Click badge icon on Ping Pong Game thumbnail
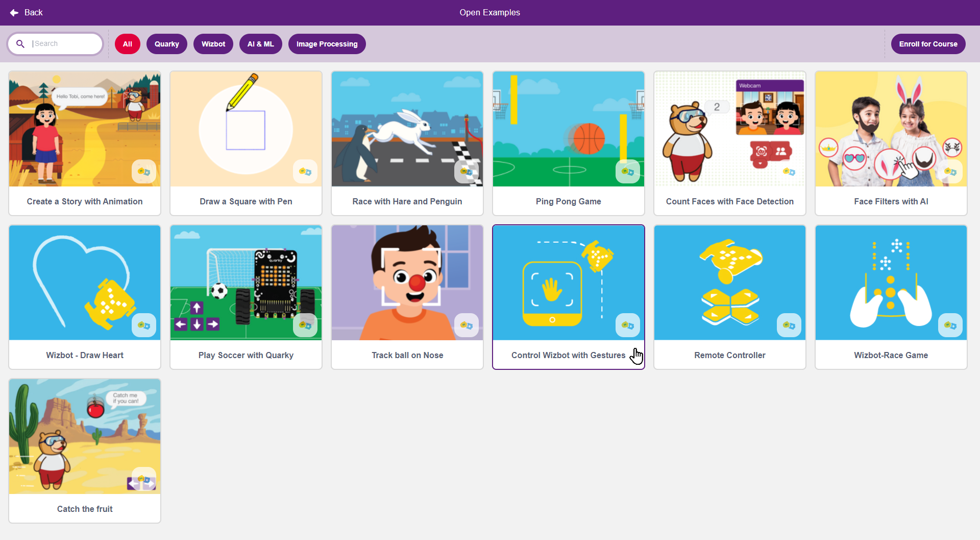Screen dimensions: 980x540 [x=627, y=172]
